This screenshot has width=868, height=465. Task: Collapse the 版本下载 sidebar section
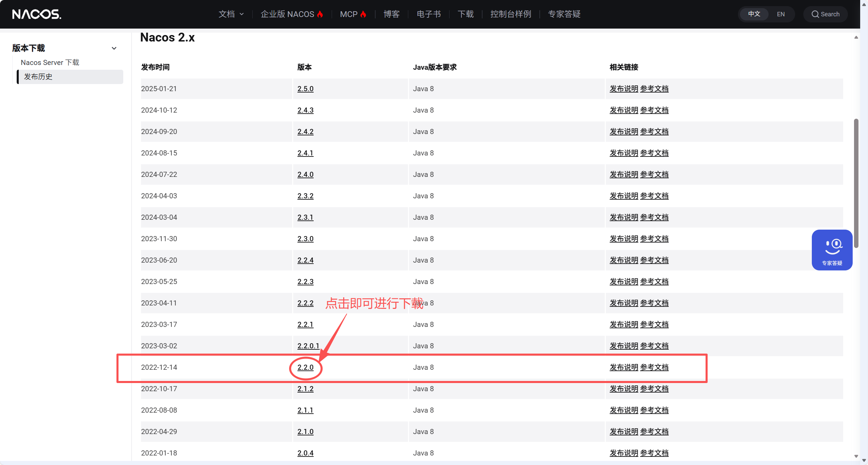pyautogui.click(x=114, y=48)
